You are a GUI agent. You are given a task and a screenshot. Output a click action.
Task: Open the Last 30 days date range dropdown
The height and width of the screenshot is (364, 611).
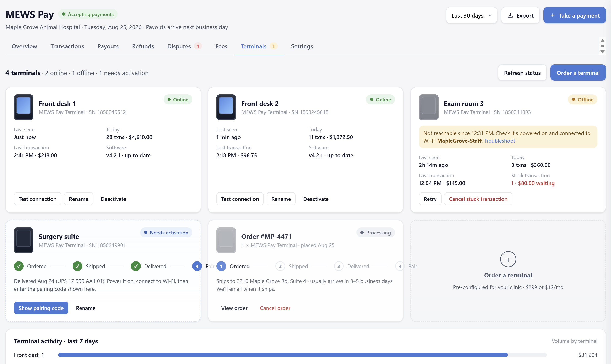(471, 15)
